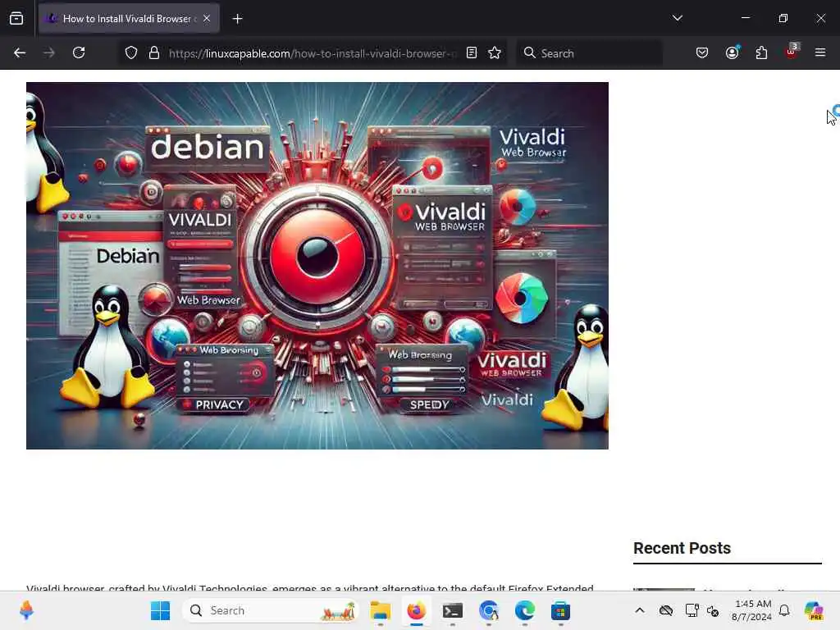Open File Explorer from the taskbar
This screenshot has height=630, width=840.
pos(381,610)
